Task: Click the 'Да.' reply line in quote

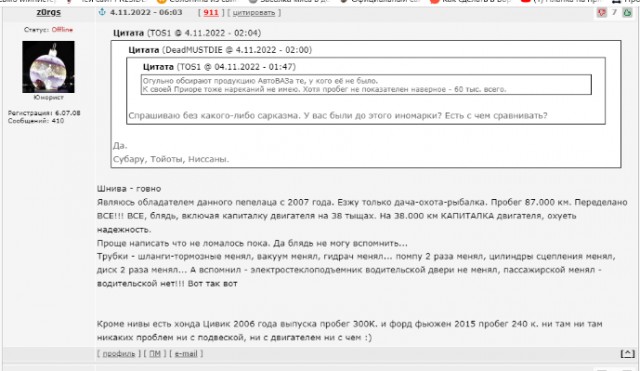Action: [120, 146]
